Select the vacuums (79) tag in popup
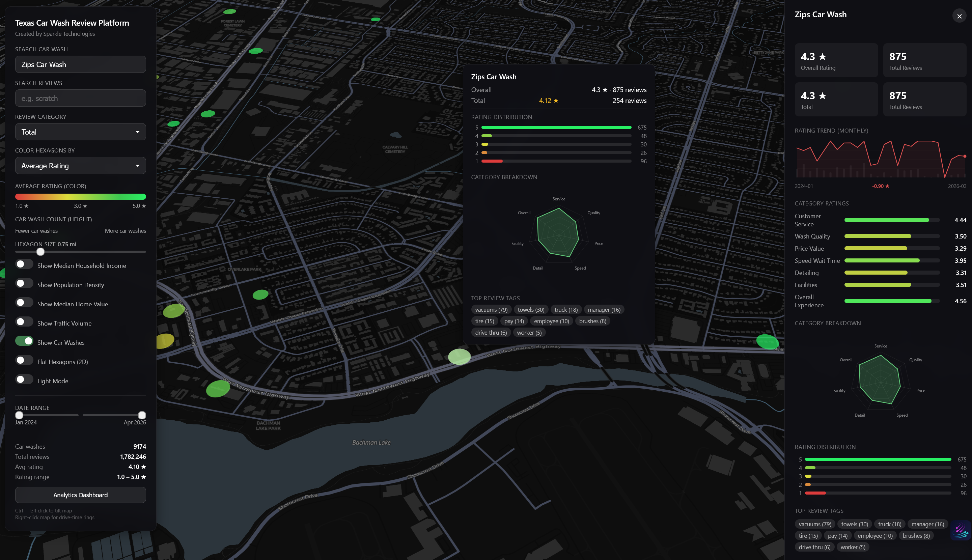Viewport: 972px width, 560px height. click(491, 310)
